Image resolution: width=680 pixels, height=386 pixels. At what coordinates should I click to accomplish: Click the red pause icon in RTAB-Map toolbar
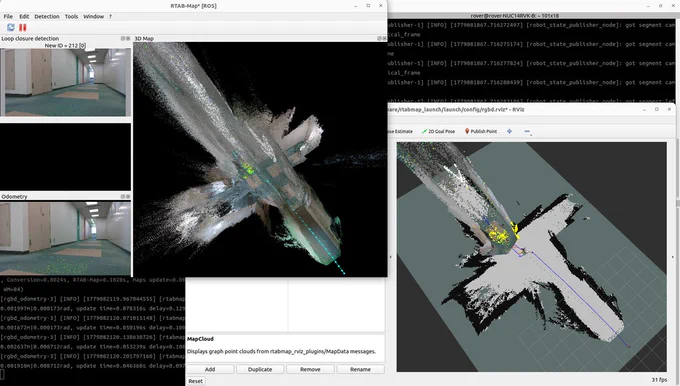coord(23,27)
